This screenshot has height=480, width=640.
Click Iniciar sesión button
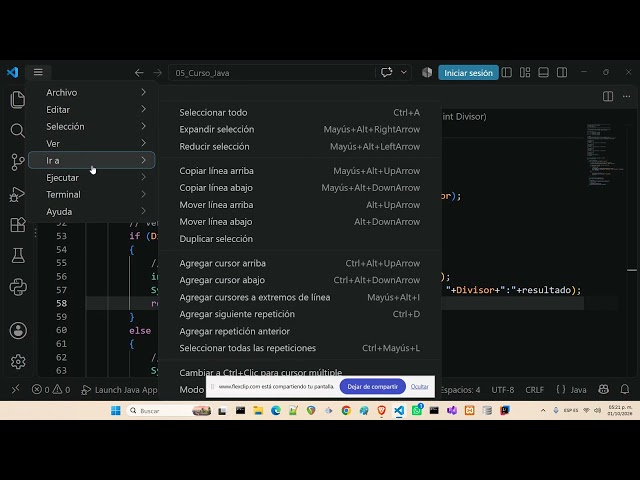(x=468, y=73)
